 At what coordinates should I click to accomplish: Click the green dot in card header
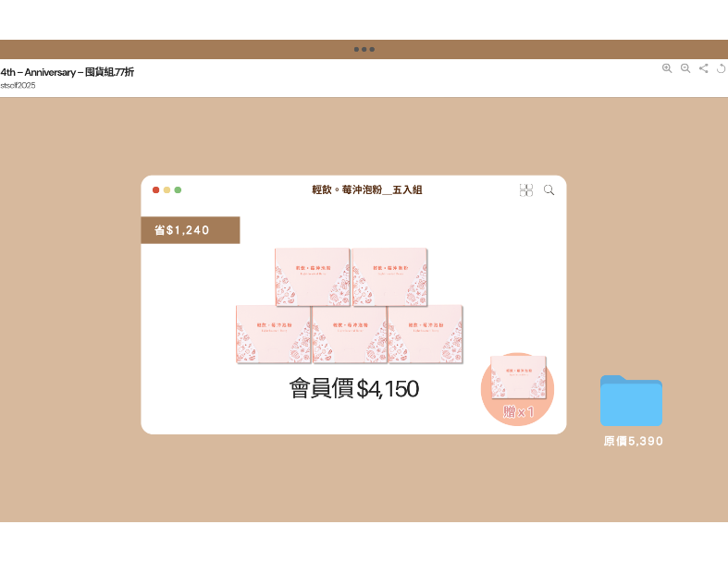point(179,189)
